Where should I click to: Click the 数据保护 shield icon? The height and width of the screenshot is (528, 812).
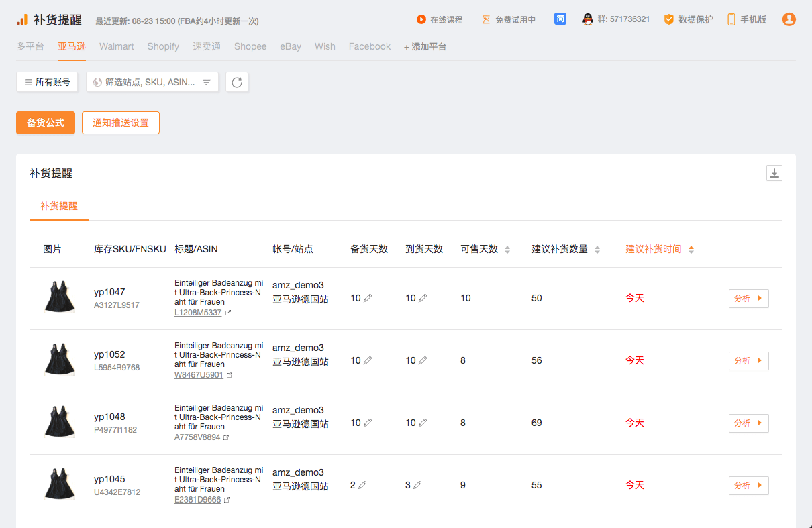point(668,19)
